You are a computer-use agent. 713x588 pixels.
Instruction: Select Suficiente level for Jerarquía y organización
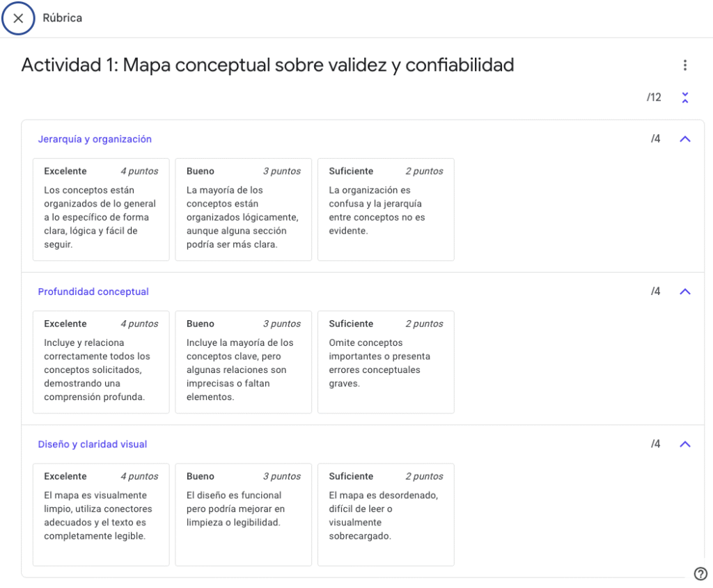pyautogui.click(x=386, y=209)
